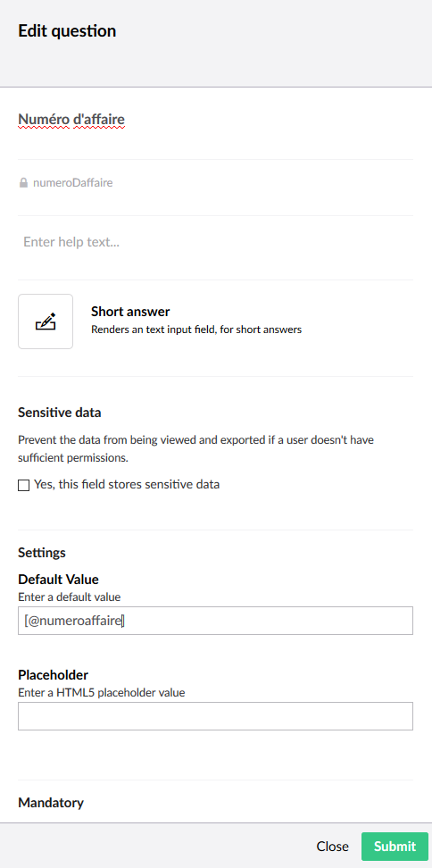Image resolution: width=432 pixels, height=868 pixels.
Task: Click the 'Renders an text input field' description
Action: tap(196, 330)
